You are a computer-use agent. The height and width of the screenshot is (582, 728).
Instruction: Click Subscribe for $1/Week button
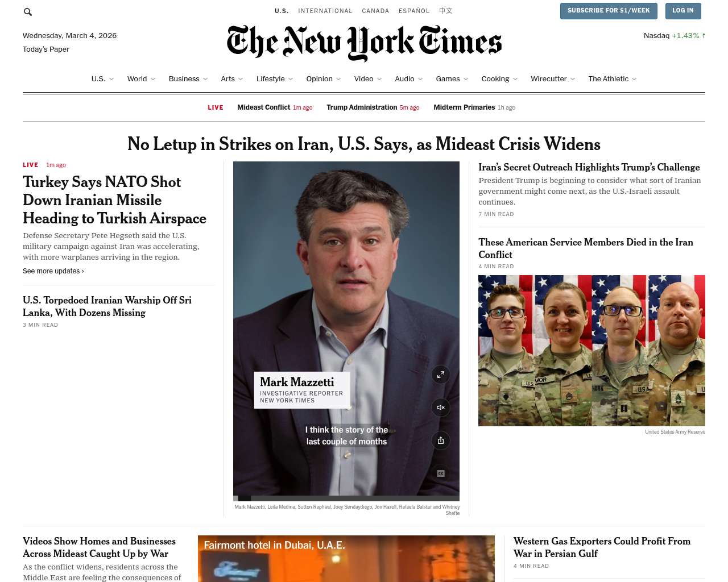point(609,11)
